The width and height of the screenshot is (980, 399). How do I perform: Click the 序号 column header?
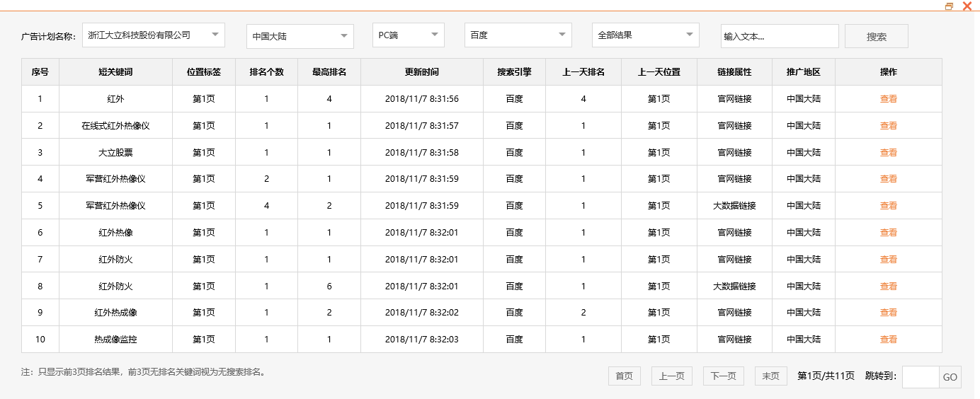click(40, 72)
